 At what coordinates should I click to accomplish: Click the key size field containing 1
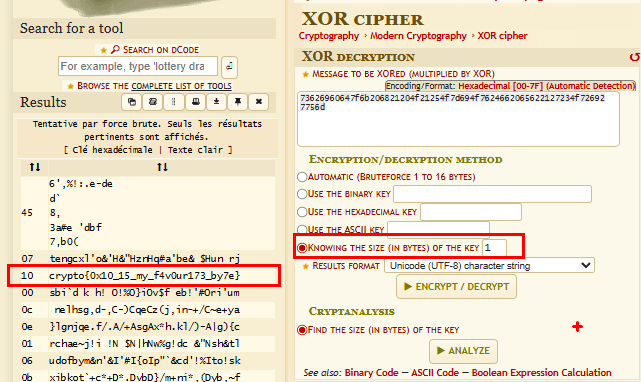coord(494,248)
